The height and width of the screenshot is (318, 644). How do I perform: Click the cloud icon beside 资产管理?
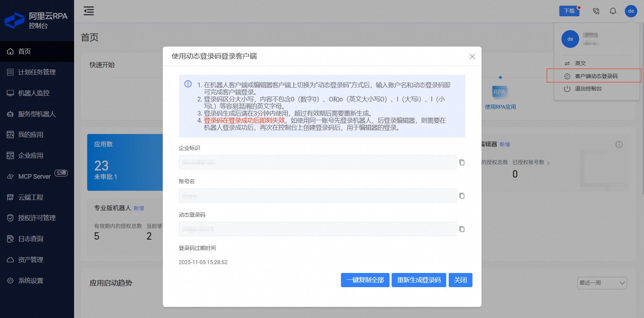pos(10,260)
